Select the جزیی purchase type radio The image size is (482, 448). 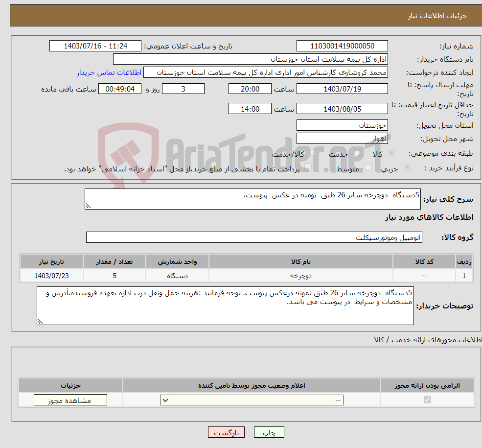[x=407, y=167]
